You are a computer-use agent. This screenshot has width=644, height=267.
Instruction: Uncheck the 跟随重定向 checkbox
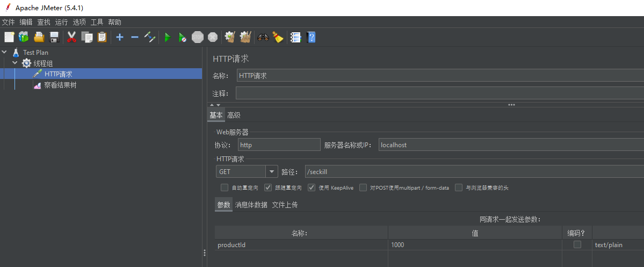click(x=268, y=187)
